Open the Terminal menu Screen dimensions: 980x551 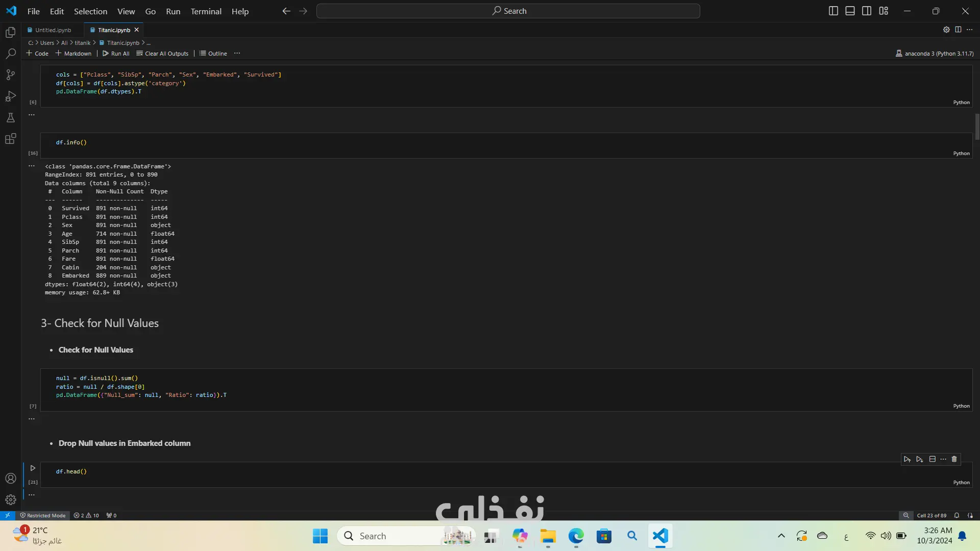pos(206,11)
